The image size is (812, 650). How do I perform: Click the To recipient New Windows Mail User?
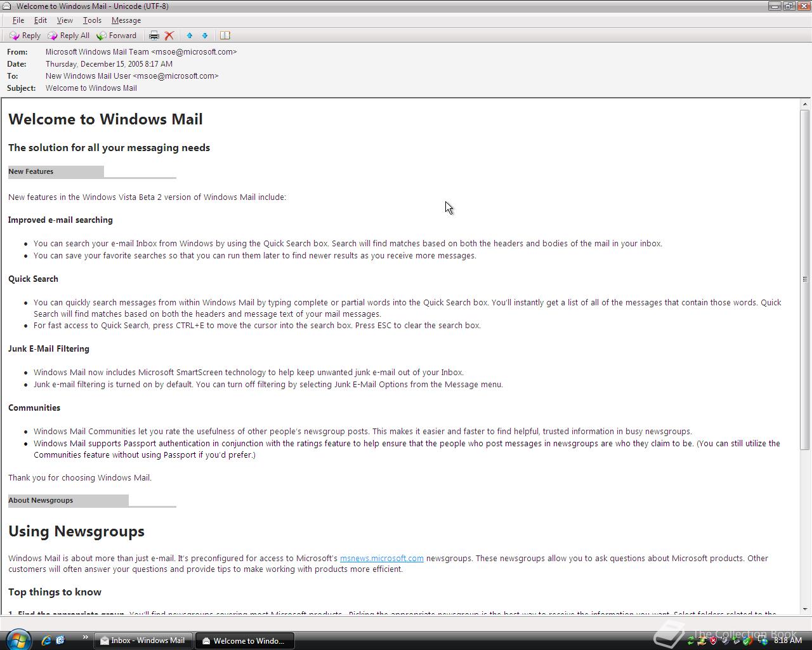point(132,76)
